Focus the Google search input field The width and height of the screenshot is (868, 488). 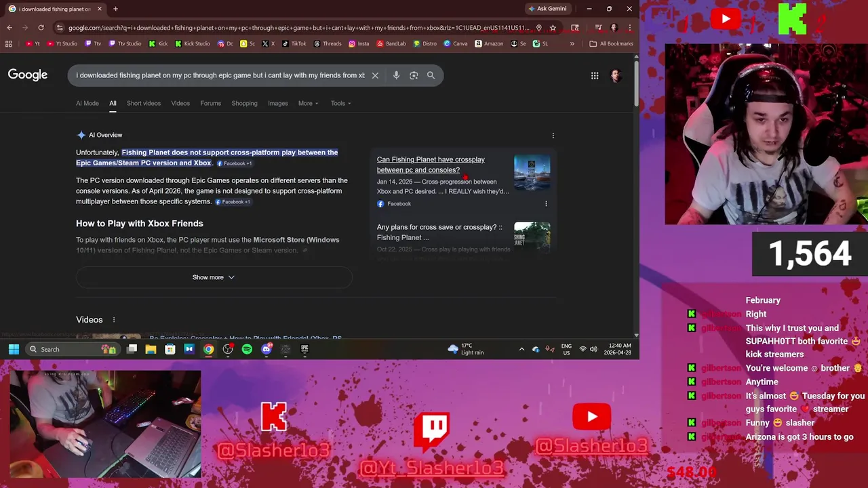coord(220,75)
